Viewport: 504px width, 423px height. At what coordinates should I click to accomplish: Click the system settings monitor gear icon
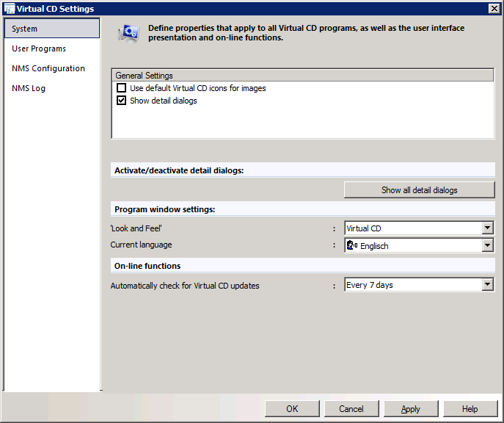(129, 34)
